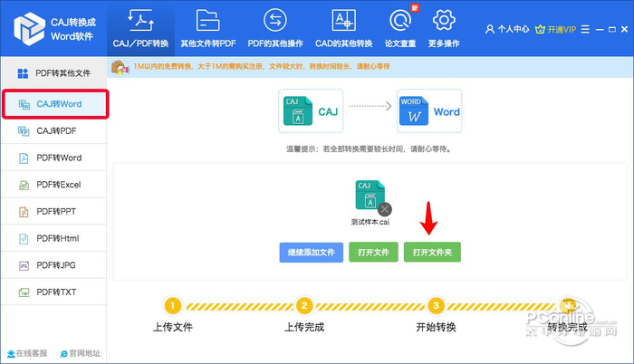
Task: Open the hamburger menu icon
Action: coord(585,29)
